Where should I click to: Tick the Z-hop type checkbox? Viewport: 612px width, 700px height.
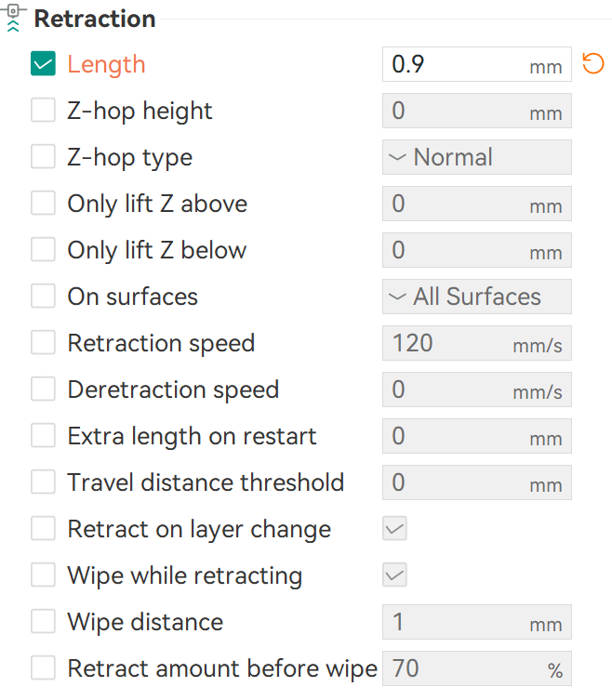[x=43, y=157]
